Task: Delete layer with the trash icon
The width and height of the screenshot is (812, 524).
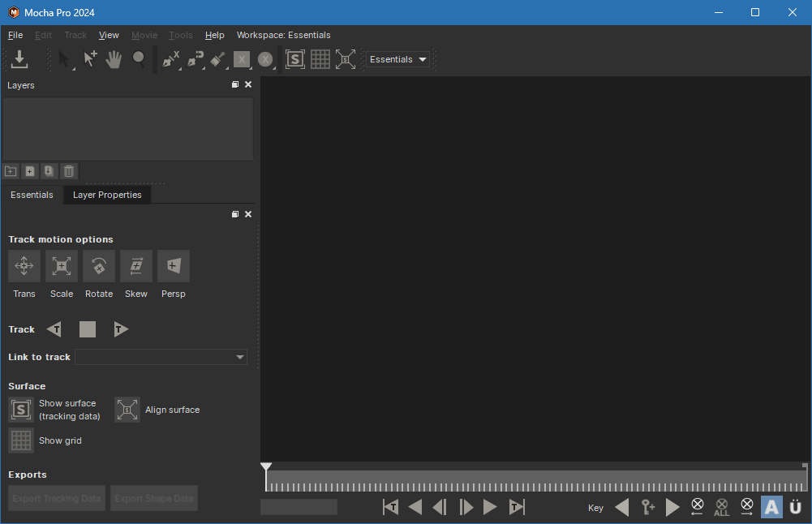Action: 68,171
